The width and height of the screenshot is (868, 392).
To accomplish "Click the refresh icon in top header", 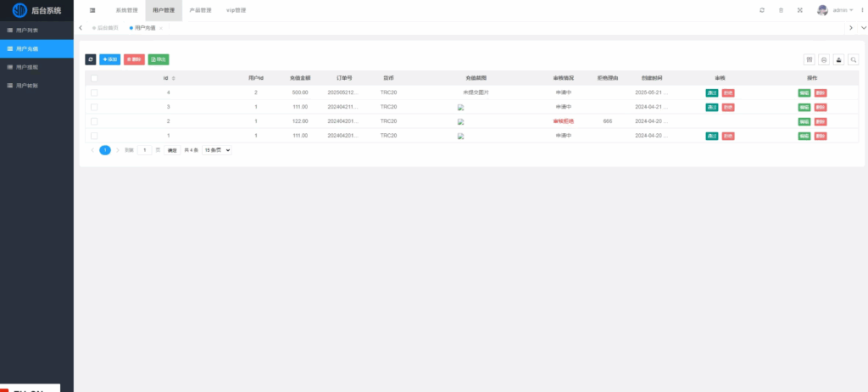I will 762,10.
